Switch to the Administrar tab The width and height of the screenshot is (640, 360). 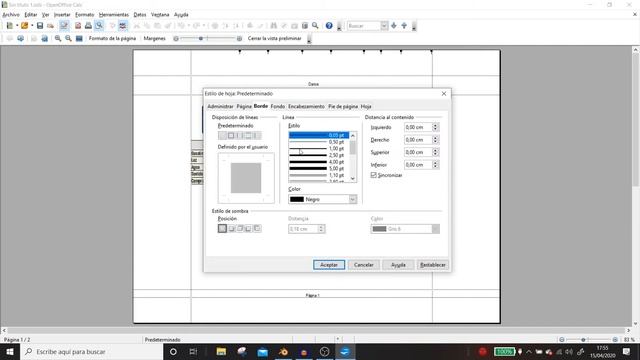pyautogui.click(x=220, y=107)
